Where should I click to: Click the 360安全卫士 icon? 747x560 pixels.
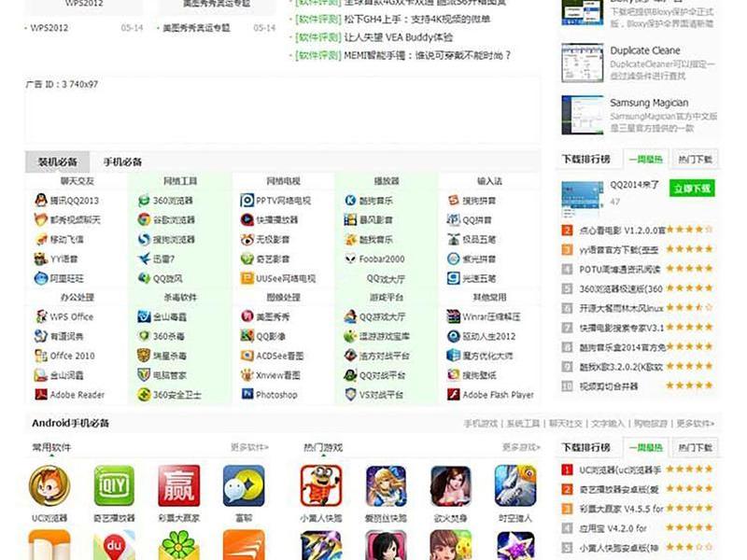click(144, 394)
